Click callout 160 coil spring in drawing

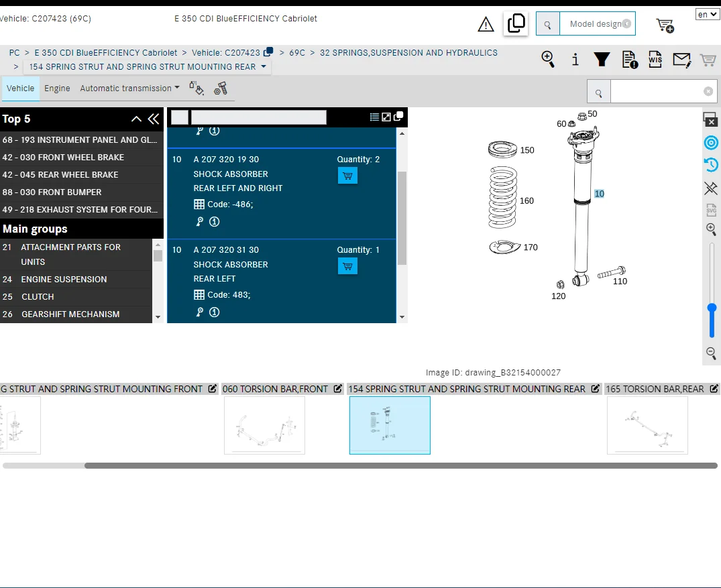(x=526, y=201)
